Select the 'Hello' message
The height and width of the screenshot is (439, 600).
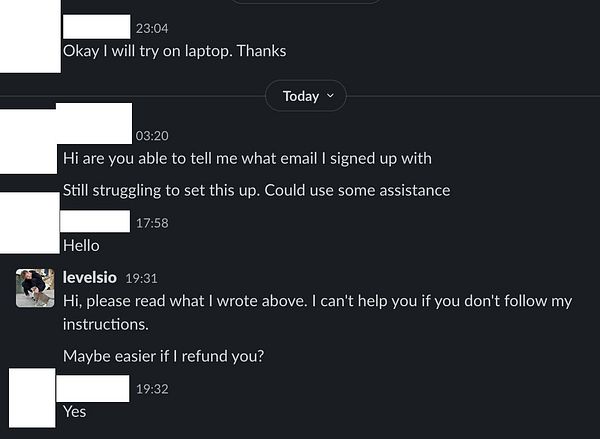point(81,245)
